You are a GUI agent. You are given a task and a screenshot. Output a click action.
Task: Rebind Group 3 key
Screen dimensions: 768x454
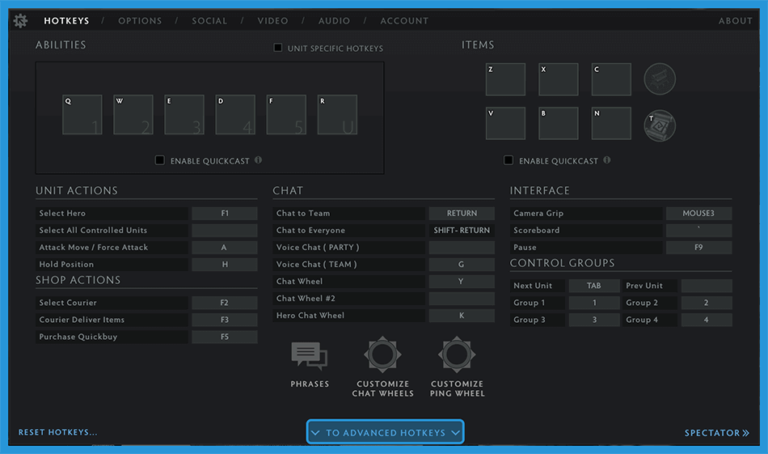click(x=594, y=320)
